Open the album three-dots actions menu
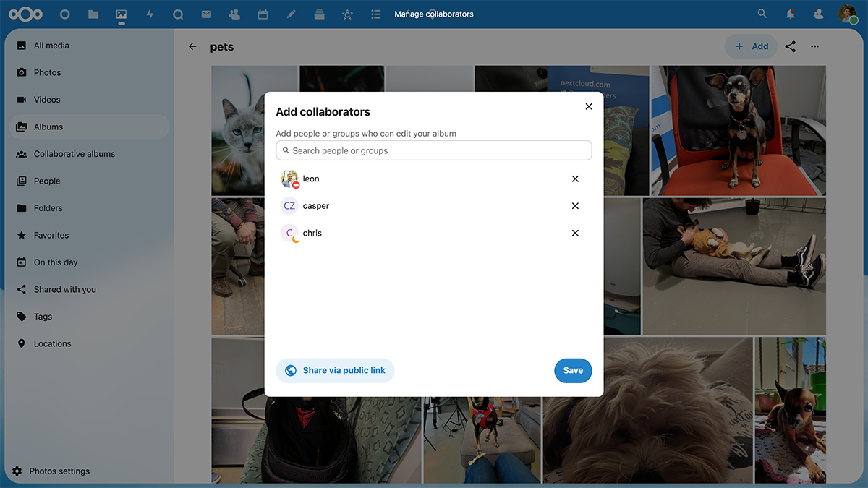 click(x=815, y=46)
